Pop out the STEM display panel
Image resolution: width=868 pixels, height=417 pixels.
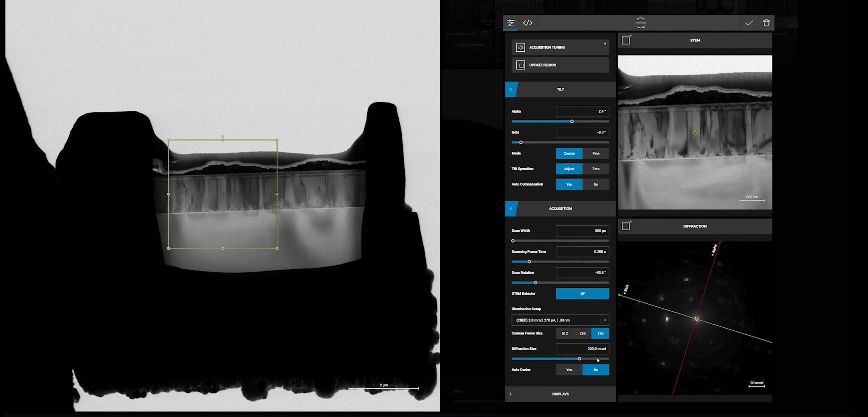pyautogui.click(x=626, y=40)
